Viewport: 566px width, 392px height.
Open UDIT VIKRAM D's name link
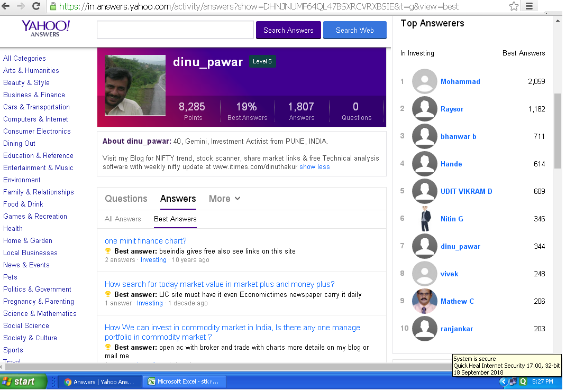467,191
